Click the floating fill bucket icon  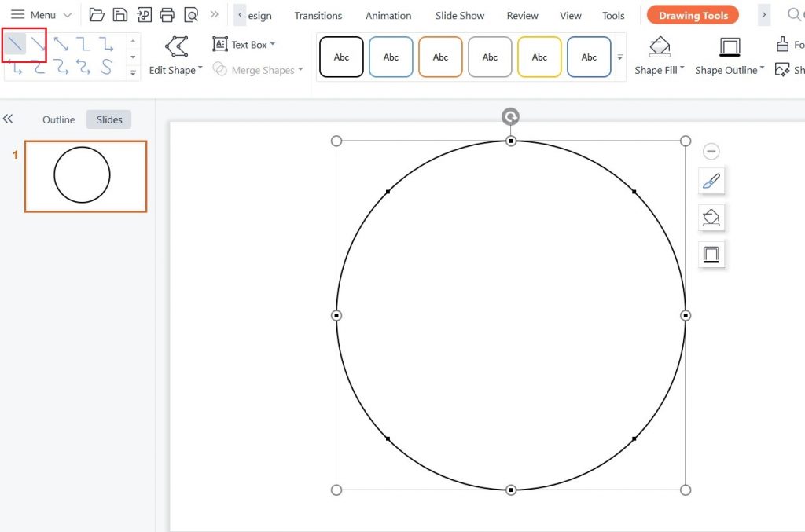[711, 218]
